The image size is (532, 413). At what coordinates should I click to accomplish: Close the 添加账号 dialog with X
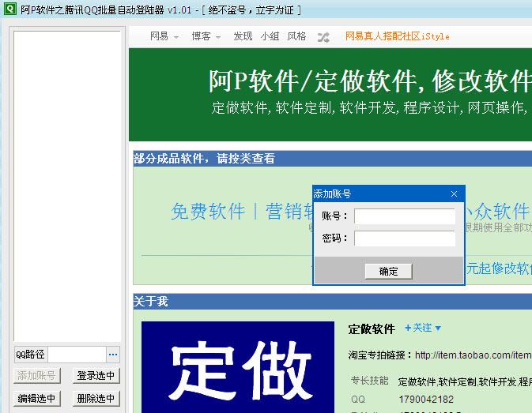coord(454,193)
